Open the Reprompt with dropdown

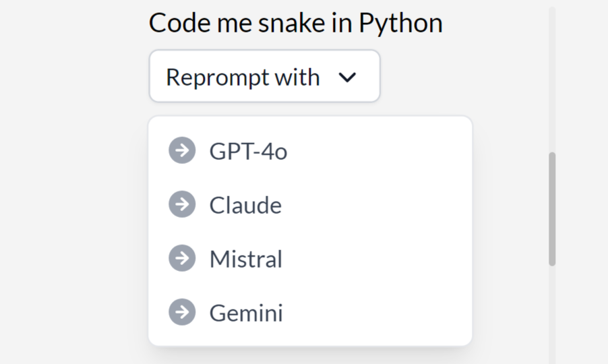[264, 77]
